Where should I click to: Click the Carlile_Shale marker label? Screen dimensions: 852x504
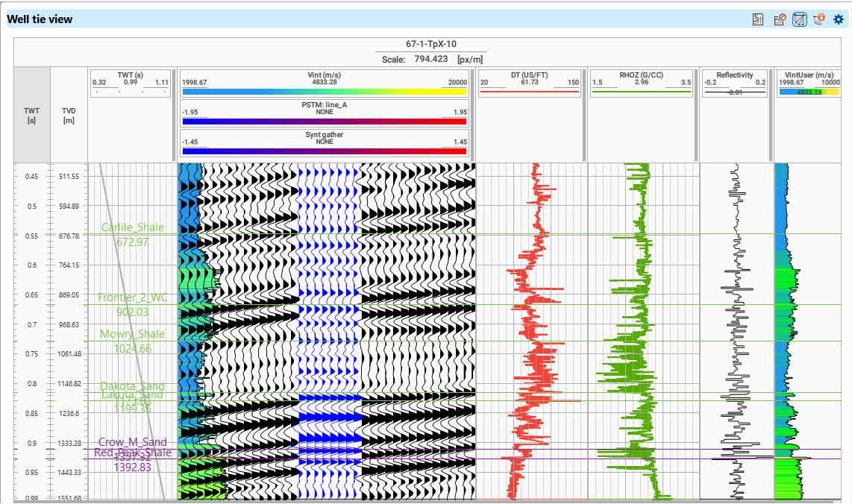pyautogui.click(x=132, y=227)
